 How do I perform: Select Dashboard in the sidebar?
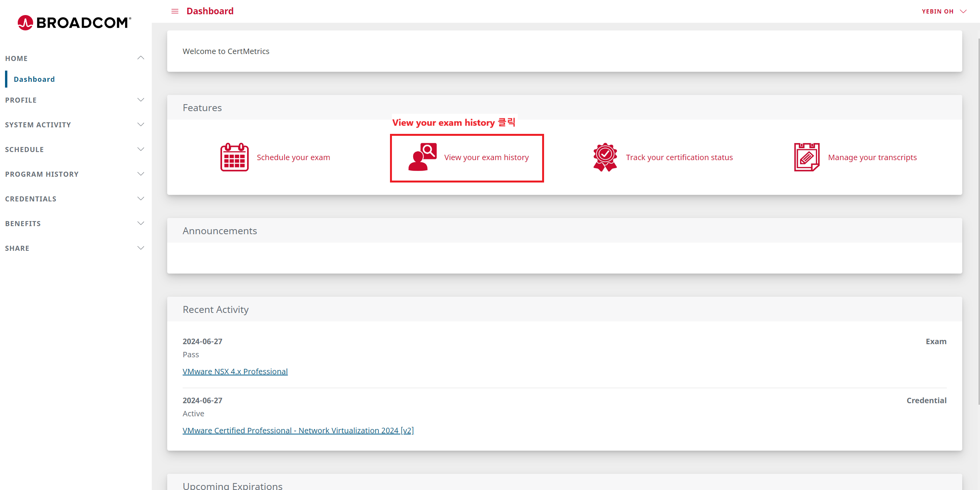click(x=34, y=79)
